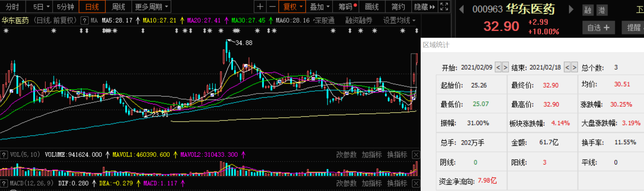644x191 pixels.
Task: Toggle 简约 simplified chart mode
Action: tap(398, 7)
